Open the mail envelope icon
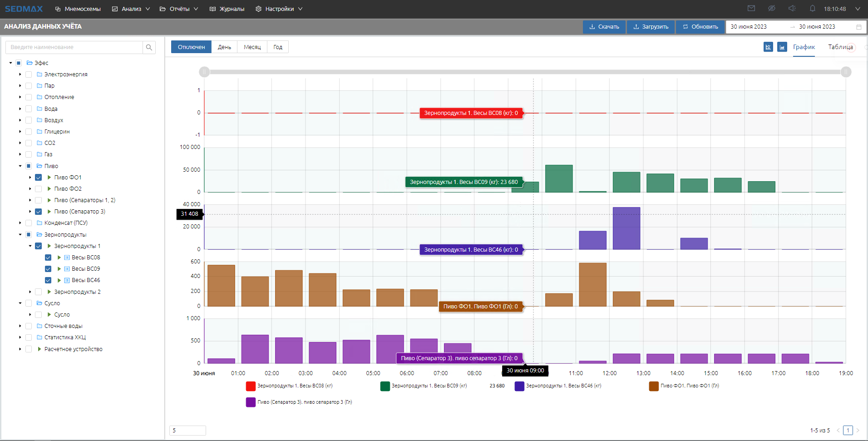The image size is (868, 441). [x=751, y=9]
